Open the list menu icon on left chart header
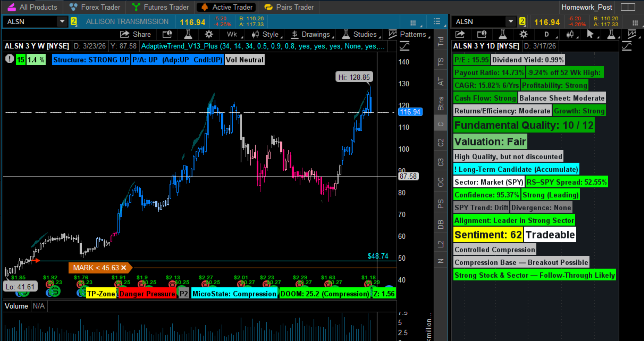This screenshot has width=644, height=341. (x=437, y=21)
